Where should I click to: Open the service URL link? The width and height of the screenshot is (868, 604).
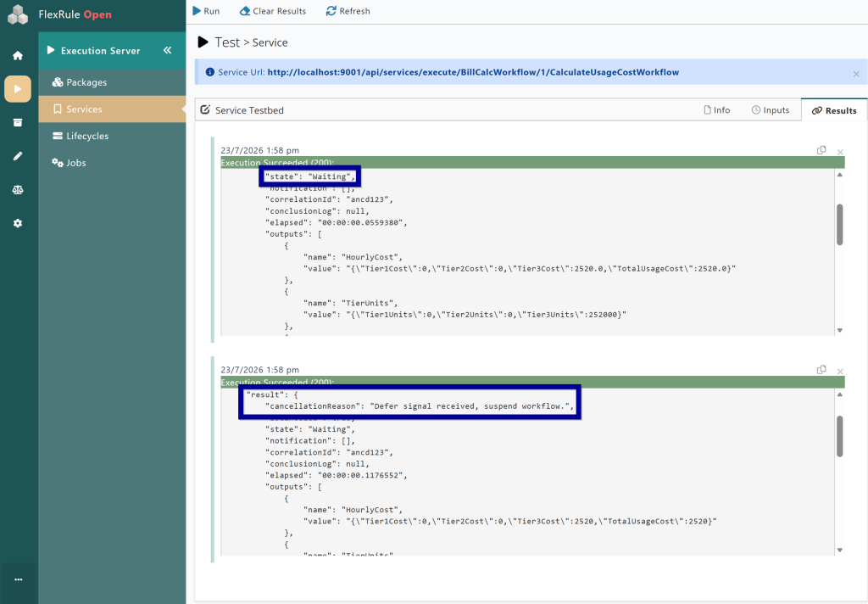[473, 72]
